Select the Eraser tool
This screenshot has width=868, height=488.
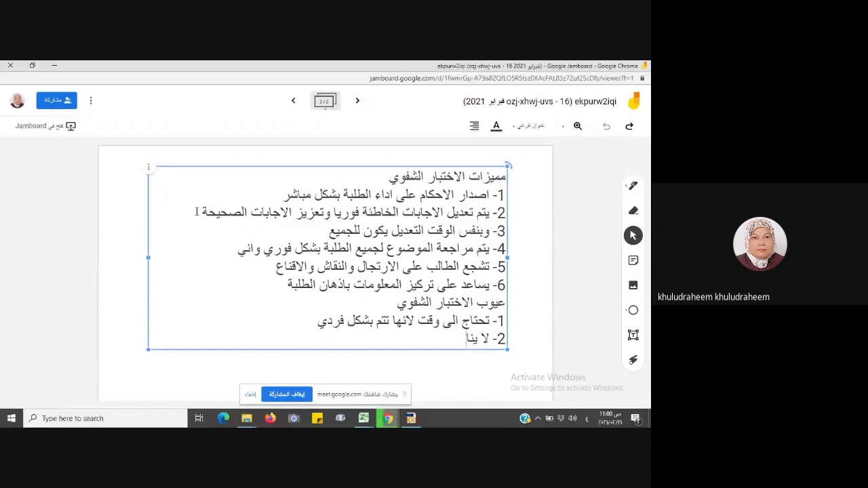click(x=633, y=211)
